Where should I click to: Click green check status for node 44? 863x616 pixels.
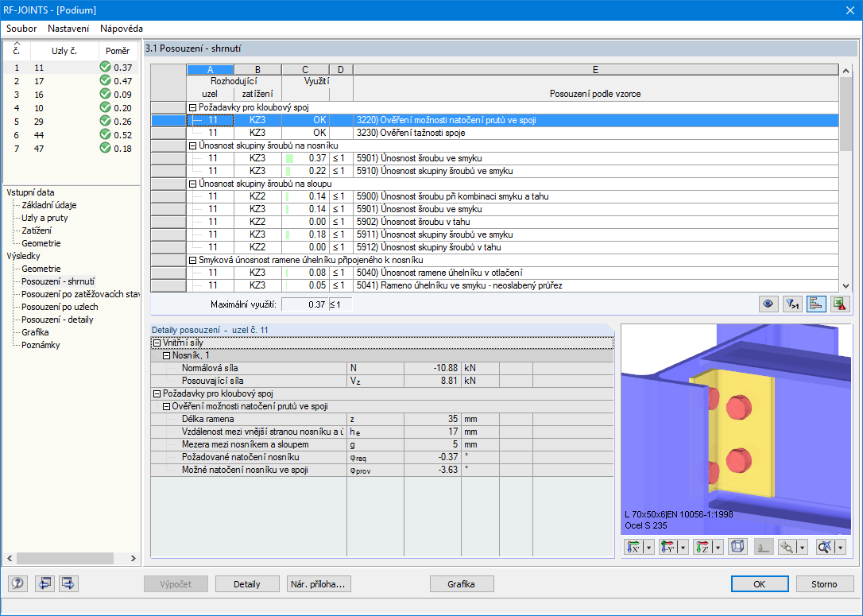point(105,134)
